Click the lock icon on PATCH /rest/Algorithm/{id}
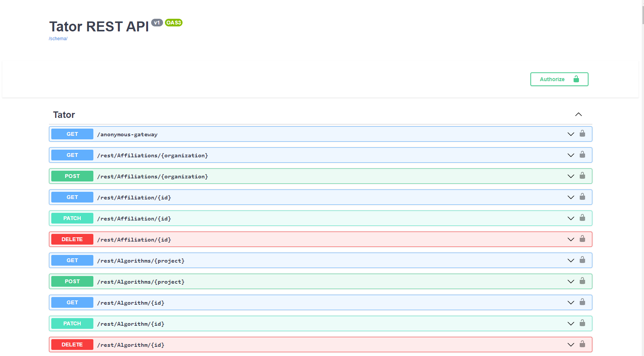The width and height of the screenshot is (644, 356). pos(583,323)
